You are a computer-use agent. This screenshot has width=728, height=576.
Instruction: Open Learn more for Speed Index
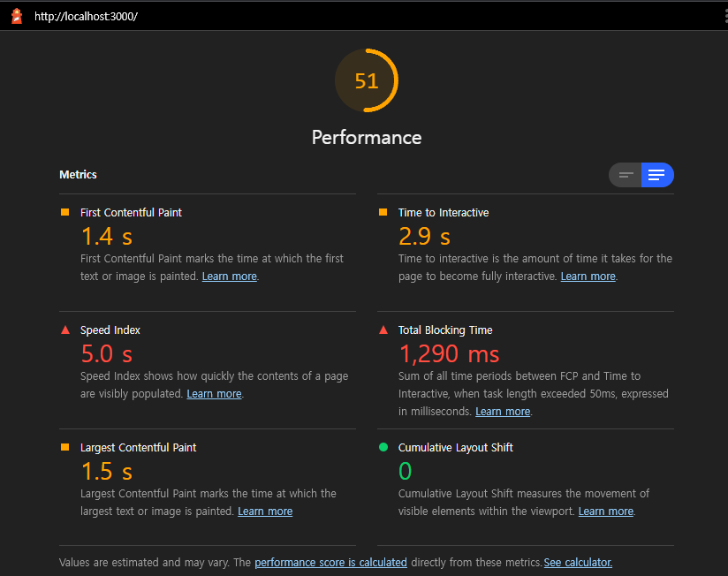214,394
